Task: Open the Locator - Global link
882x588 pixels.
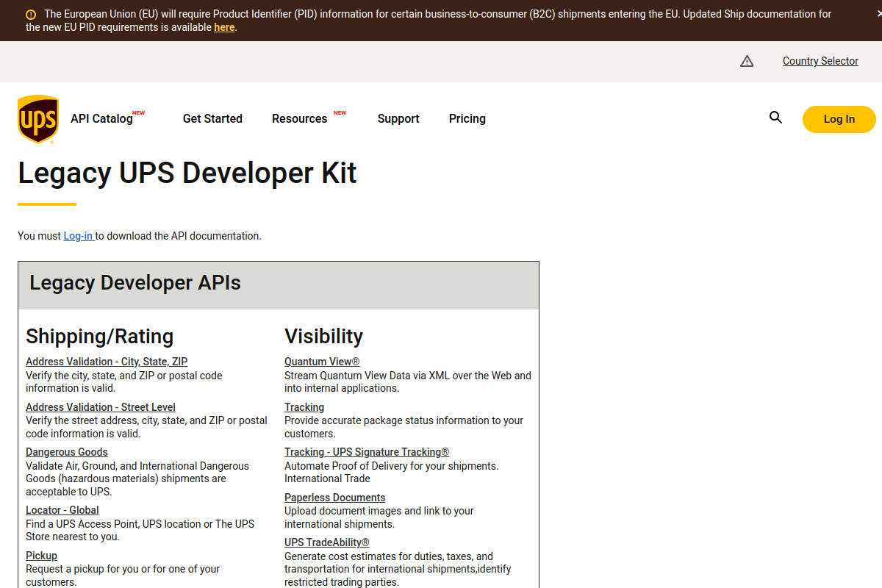Action: tap(62, 510)
